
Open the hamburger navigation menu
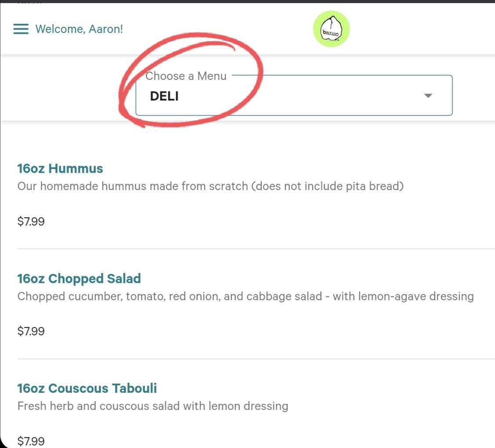pyautogui.click(x=21, y=29)
